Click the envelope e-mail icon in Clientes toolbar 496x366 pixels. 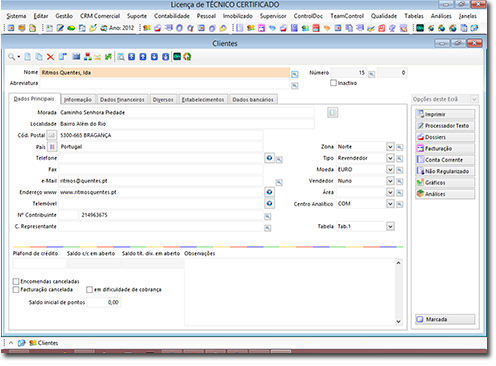pyautogui.click(x=97, y=57)
